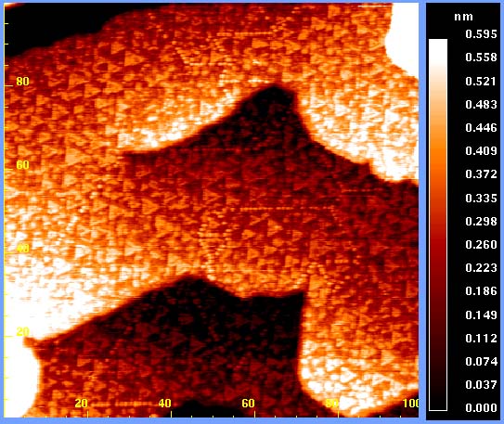Viewport: 504px width, 424px height.
Task: Click the 0.335 scale value
Action: click(x=481, y=199)
